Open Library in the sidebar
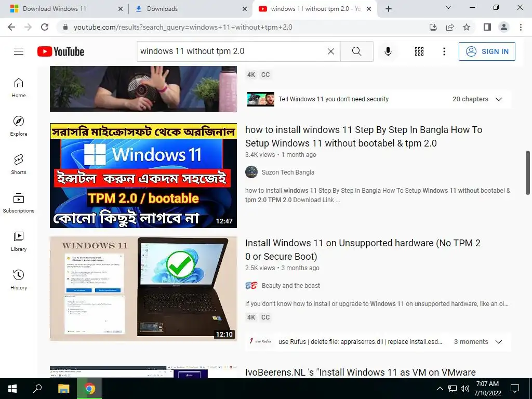This screenshot has width=532, height=399. [x=19, y=241]
